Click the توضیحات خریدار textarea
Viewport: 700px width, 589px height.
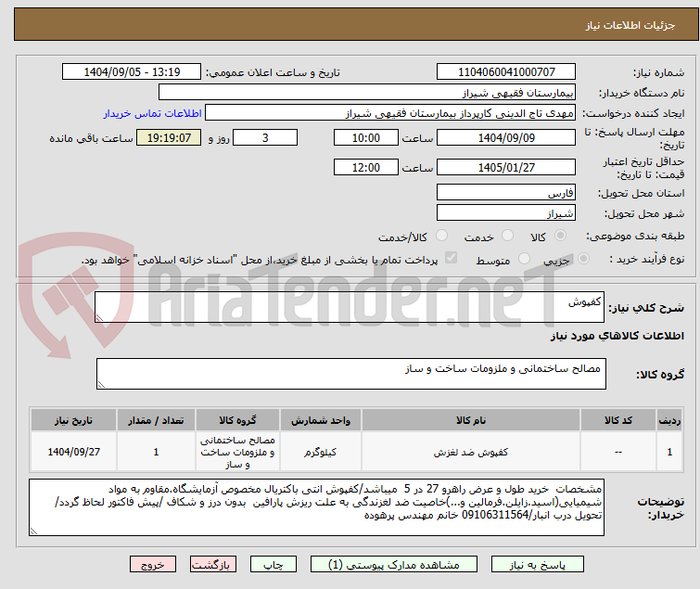tap(316, 507)
